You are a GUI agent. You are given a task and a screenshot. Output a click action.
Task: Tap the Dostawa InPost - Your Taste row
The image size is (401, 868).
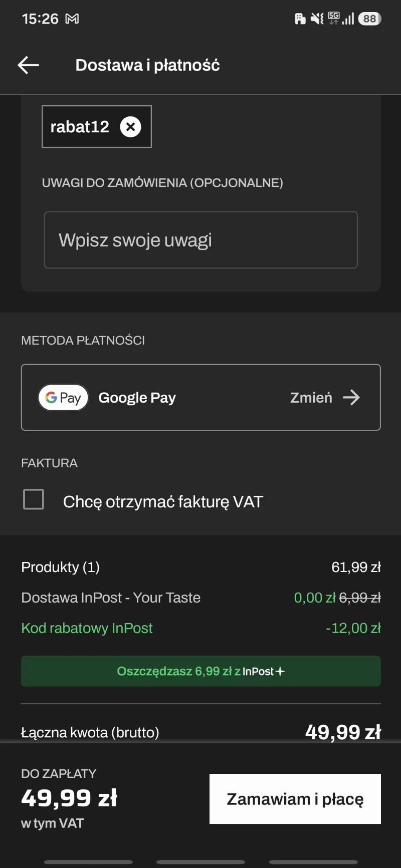pyautogui.click(x=200, y=598)
